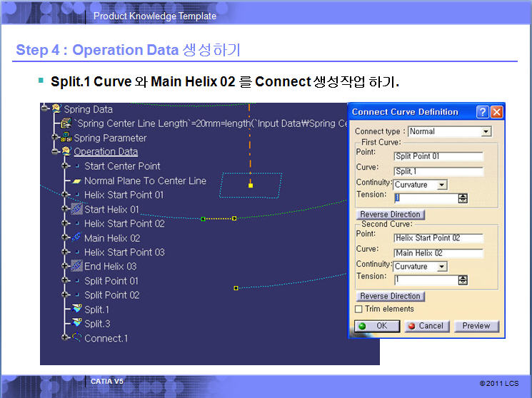The width and height of the screenshot is (532, 398).
Task: Open help with the dialog question mark
Action: click(482, 112)
